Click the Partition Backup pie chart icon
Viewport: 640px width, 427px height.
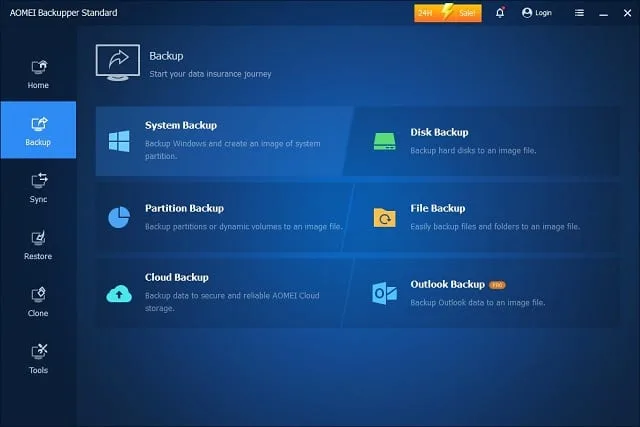click(119, 217)
